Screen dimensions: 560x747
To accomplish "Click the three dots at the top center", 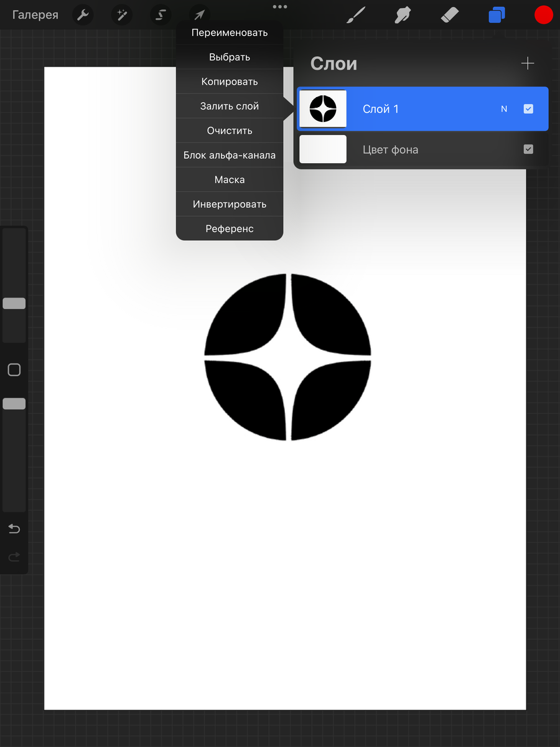I will click(x=280, y=6).
